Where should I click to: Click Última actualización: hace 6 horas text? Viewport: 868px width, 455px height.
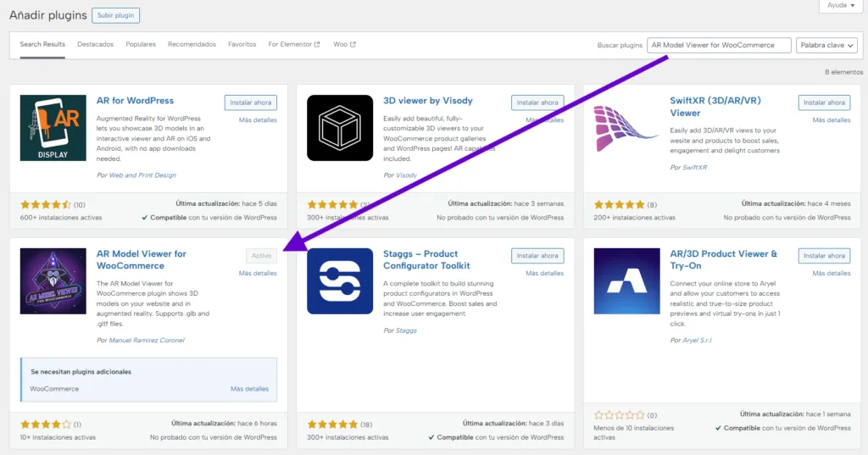[x=224, y=424]
